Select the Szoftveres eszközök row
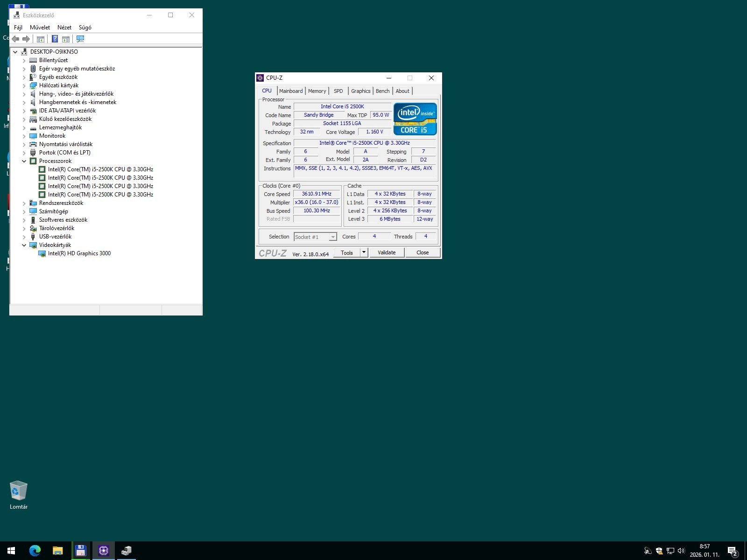This screenshot has width=747, height=560. 63,220
